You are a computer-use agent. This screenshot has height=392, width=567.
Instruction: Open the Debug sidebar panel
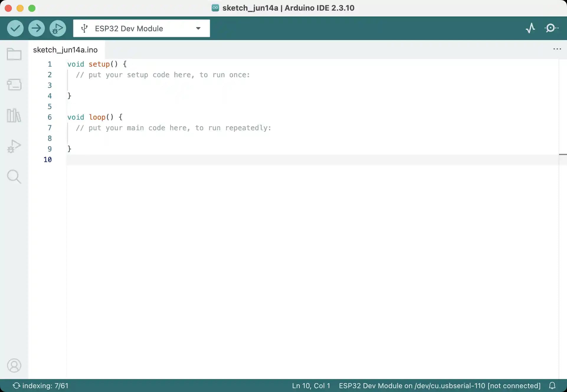click(x=14, y=146)
